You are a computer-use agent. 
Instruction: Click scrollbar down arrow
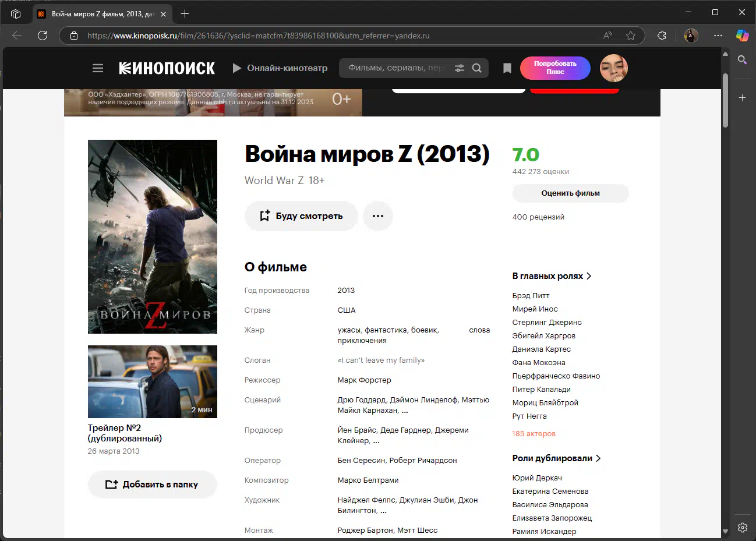(x=725, y=532)
